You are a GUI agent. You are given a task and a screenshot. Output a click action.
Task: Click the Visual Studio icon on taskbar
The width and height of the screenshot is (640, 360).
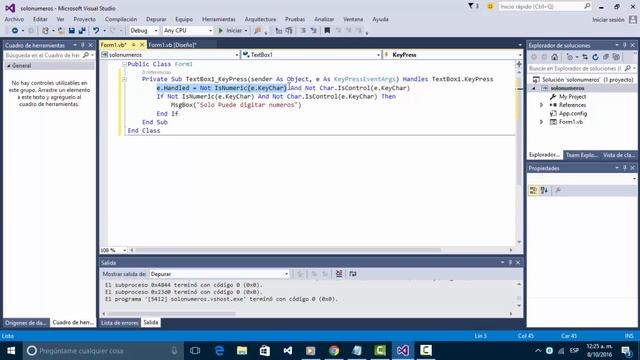pyautogui.click(x=402, y=351)
